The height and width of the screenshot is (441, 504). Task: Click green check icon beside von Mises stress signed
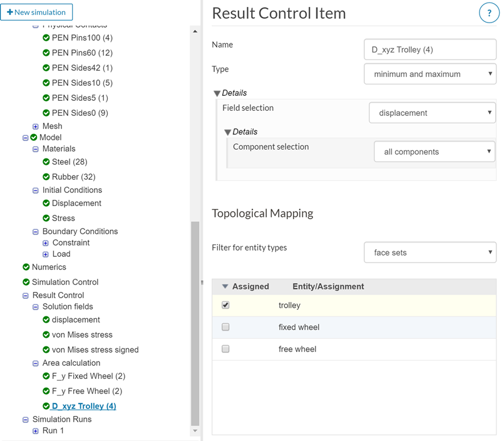point(46,350)
